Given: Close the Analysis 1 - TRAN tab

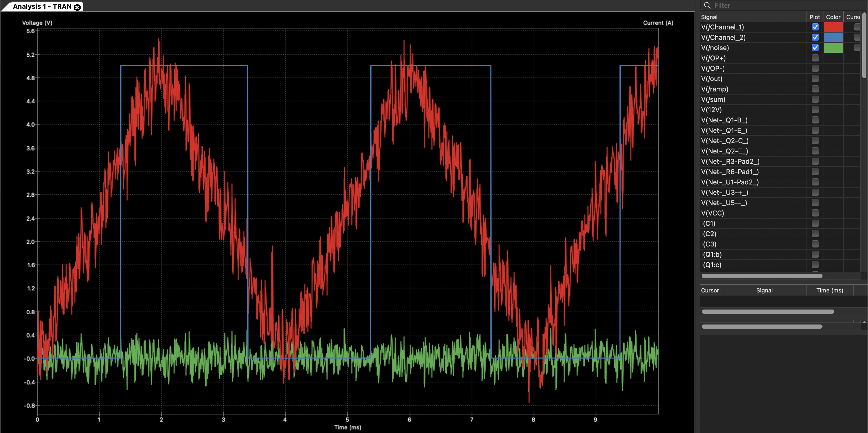Looking at the screenshot, I should (77, 7).
